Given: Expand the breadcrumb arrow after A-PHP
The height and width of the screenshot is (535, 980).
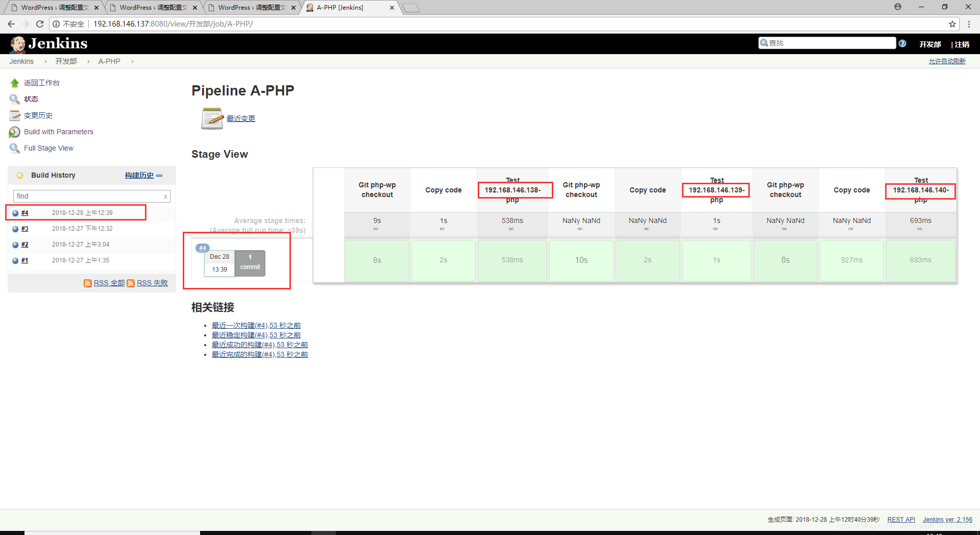Looking at the screenshot, I should [x=132, y=61].
